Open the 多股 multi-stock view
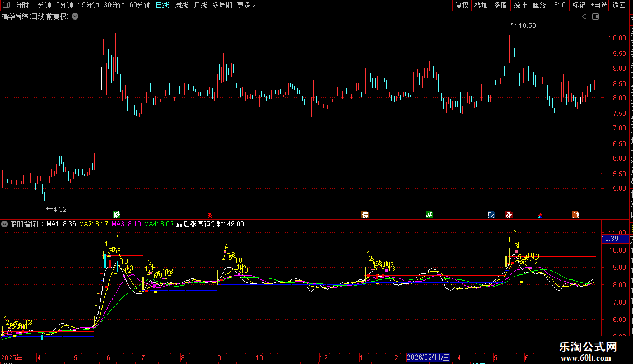This screenshot has width=633, height=364. [500, 5]
